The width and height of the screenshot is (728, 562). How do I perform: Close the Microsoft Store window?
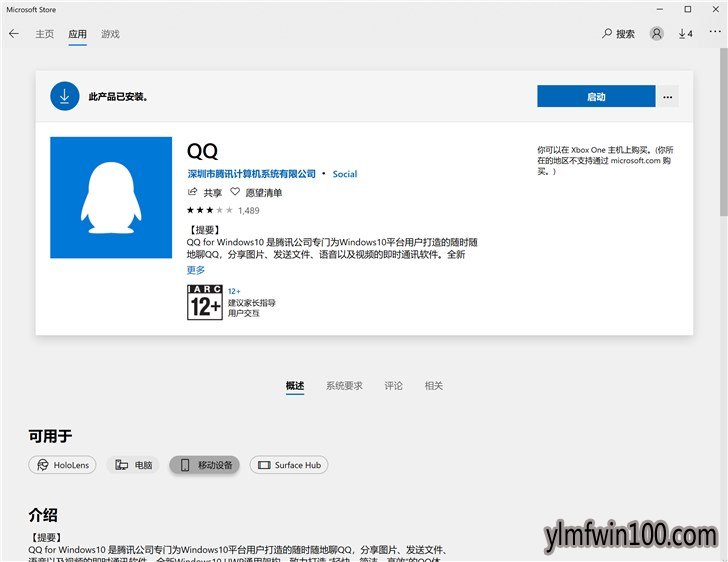[715, 9]
